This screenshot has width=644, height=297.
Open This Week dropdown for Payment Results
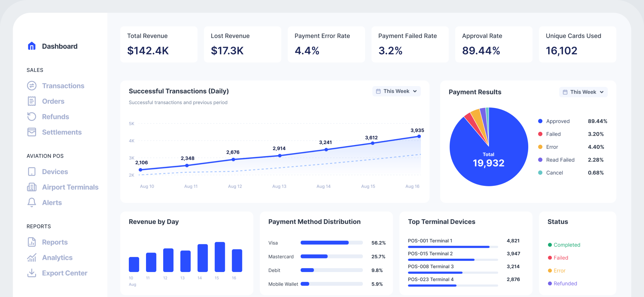click(x=583, y=92)
